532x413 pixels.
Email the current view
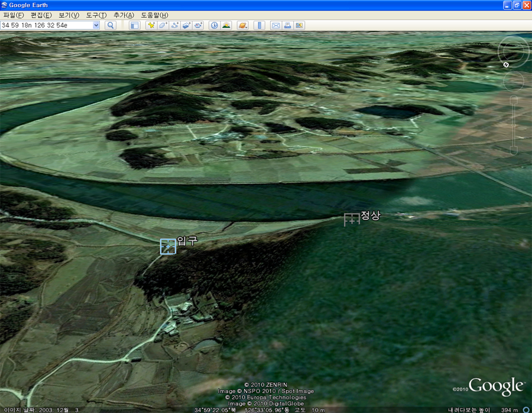(275, 25)
